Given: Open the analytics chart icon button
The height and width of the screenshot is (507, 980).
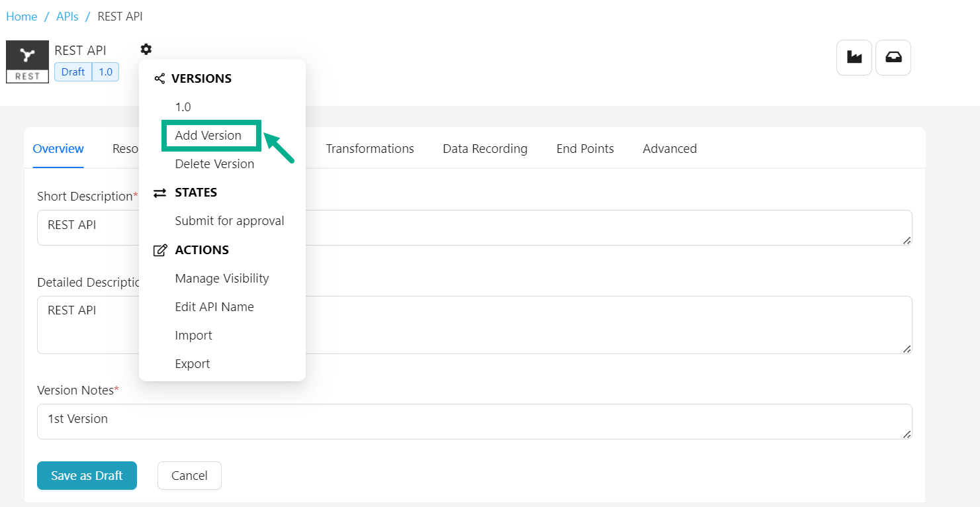Looking at the screenshot, I should pos(854,58).
